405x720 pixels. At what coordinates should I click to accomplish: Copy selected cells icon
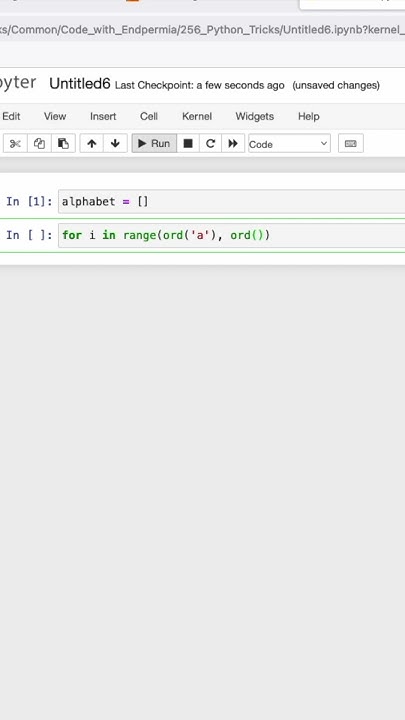pyautogui.click(x=39, y=144)
